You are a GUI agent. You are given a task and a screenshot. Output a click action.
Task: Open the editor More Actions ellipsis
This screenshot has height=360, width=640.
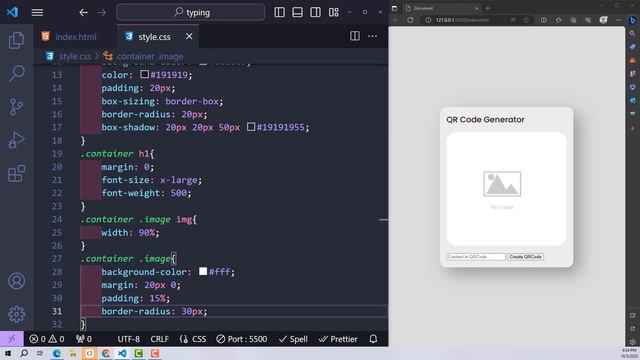tap(372, 36)
